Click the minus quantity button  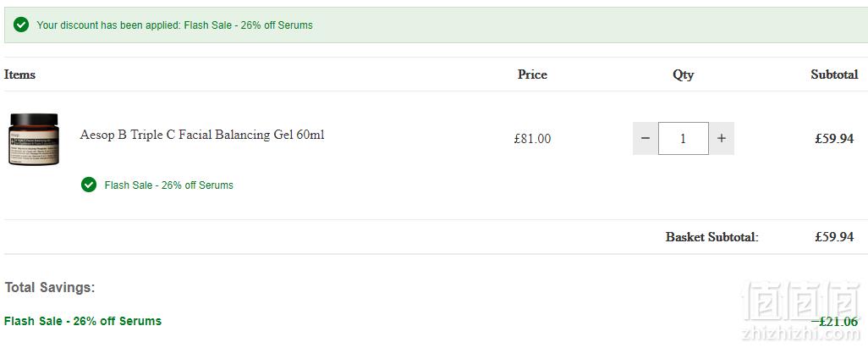[646, 139]
